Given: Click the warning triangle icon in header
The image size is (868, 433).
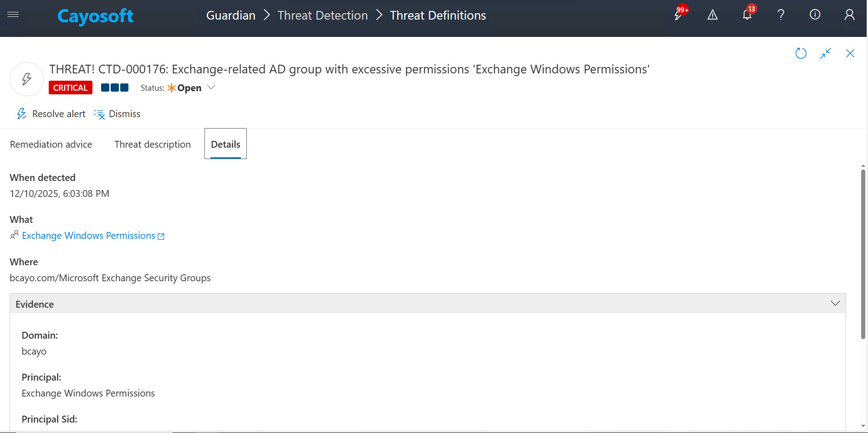Looking at the screenshot, I should (x=712, y=15).
